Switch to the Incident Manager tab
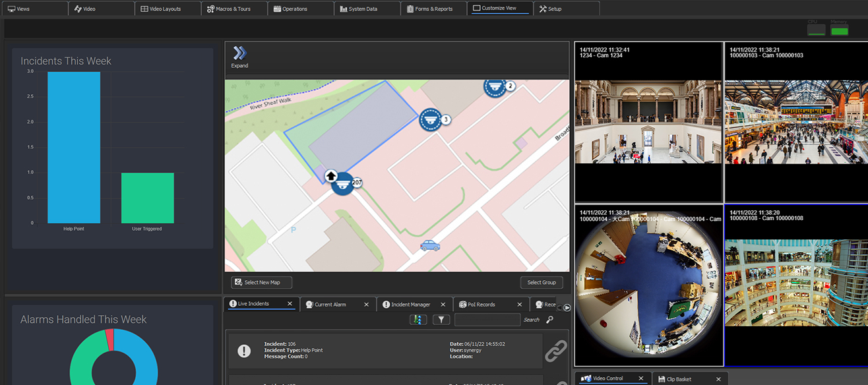This screenshot has width=868, height=385. 414,305
